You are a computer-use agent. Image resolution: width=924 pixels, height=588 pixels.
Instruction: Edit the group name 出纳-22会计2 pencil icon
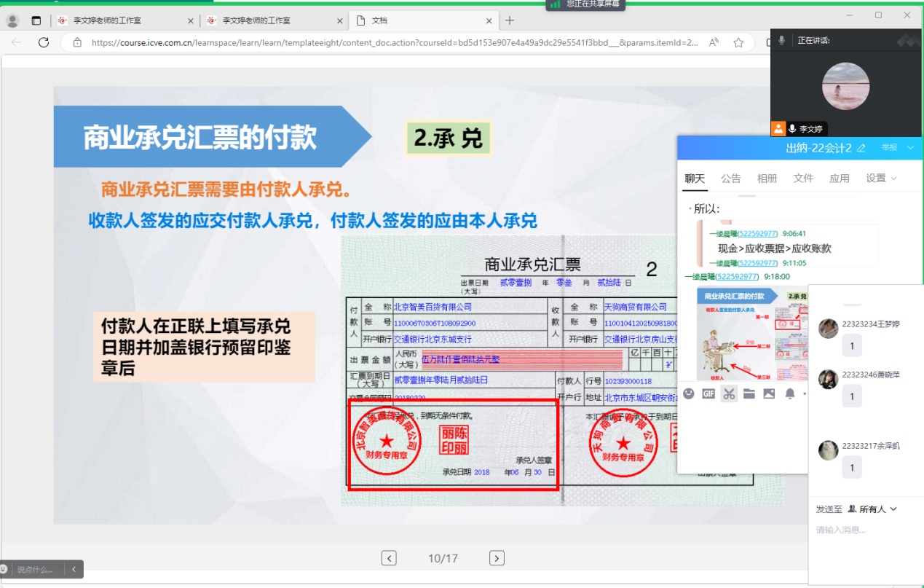pos(862,148)
